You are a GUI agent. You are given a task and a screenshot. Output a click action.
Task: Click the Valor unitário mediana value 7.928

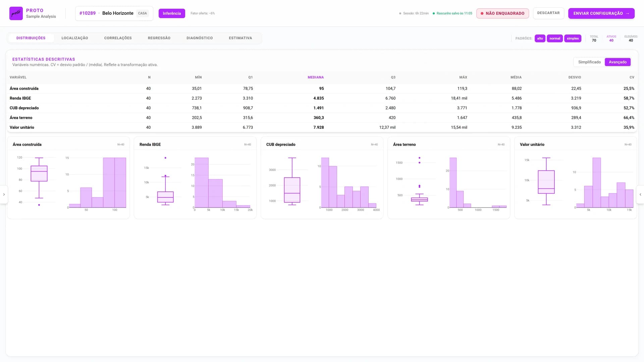tap(318, 127)
